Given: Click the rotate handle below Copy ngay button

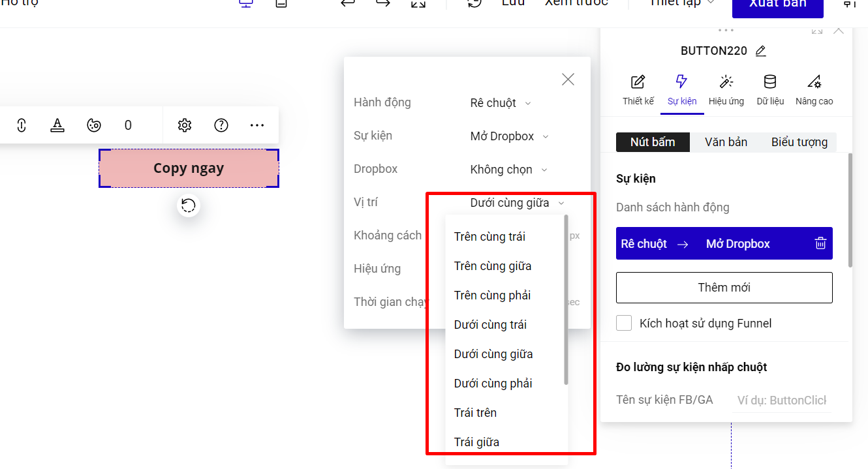Looking at the screenshot, I should (x=189, y=206).
